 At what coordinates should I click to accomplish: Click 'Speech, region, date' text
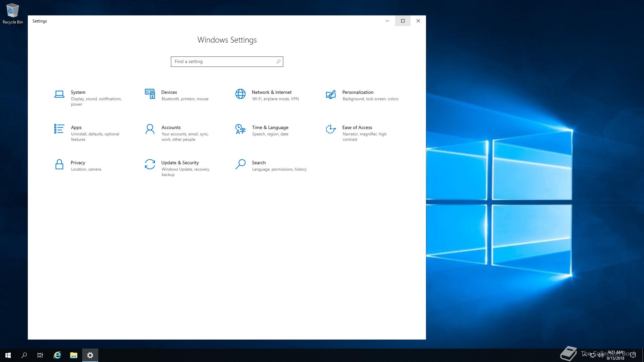[x=270, y=134]
